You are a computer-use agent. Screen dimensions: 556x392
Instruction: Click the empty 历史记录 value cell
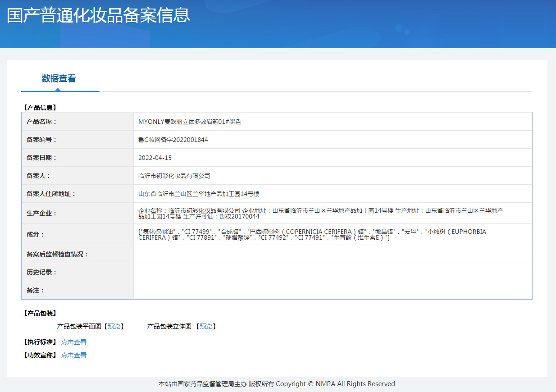(333, 272)
